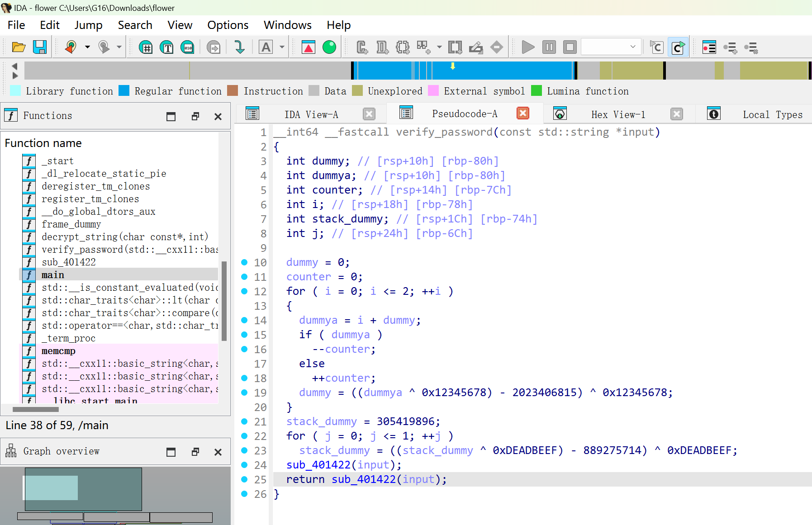
Task: Click the green circle toolbar icon
Action: pos(329,47)
